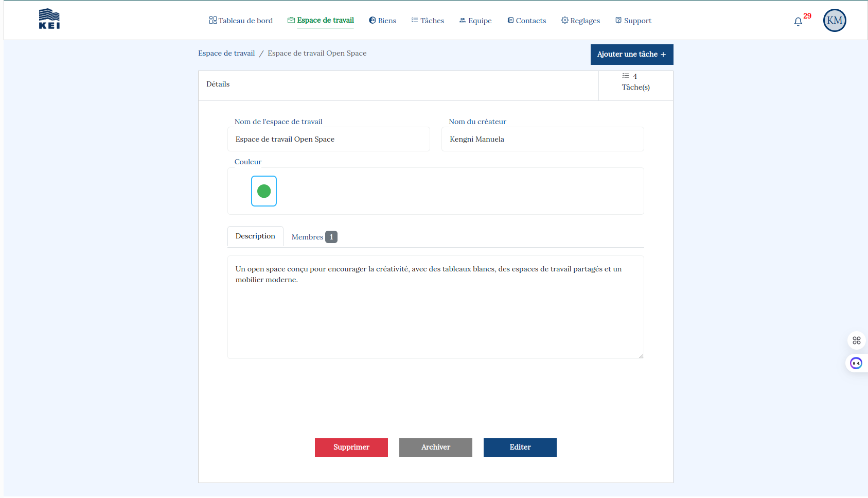Click the red Supprimer button

pos(351,448)
